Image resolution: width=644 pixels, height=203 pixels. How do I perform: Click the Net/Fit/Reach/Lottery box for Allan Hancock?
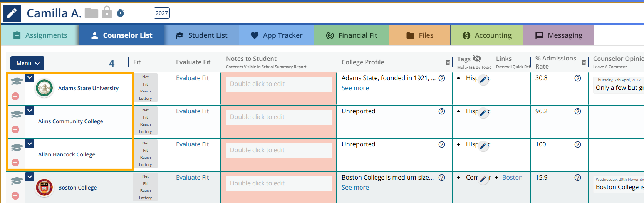click(x=146, y=154)
